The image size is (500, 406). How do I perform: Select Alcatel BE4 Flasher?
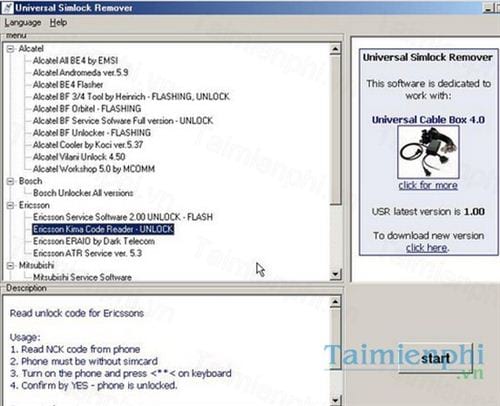[x=68, y=85]
